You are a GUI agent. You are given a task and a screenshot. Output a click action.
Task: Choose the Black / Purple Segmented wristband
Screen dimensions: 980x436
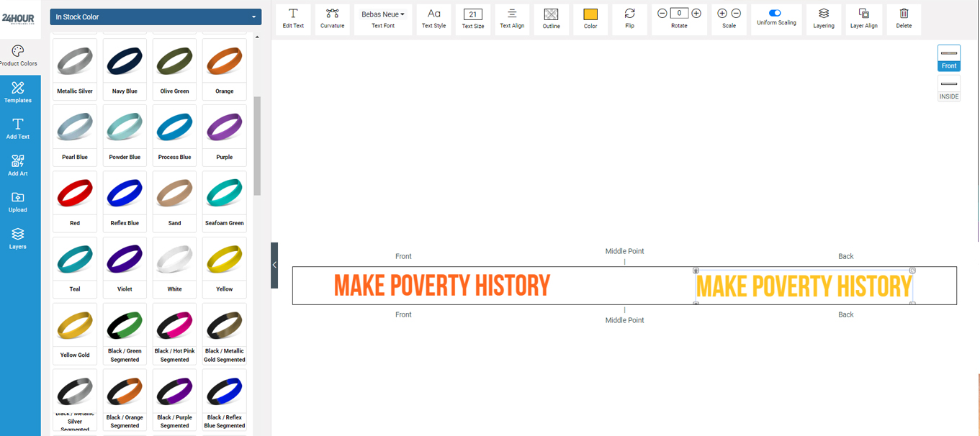(175, 400)
